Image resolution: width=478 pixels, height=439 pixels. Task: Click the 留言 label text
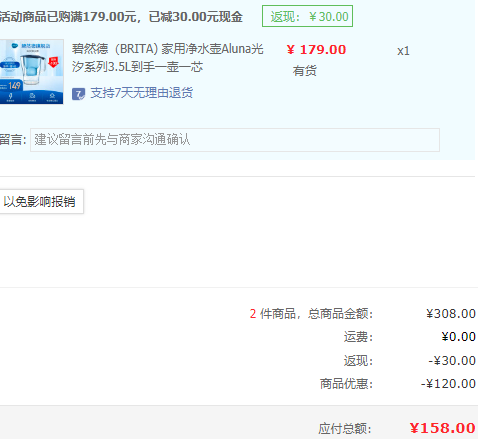tap(13, 139)
